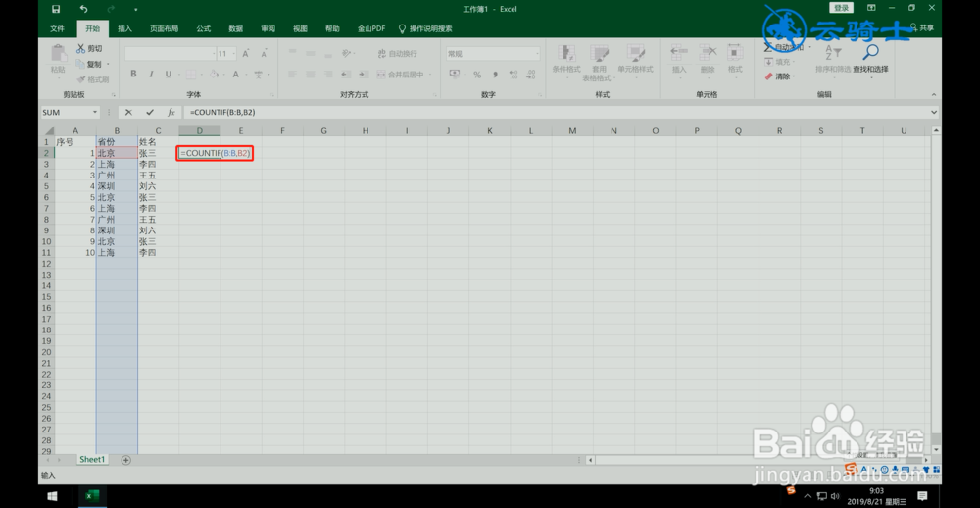
Task: Click the Fill (填充) button
Action: [x=777, y=62]
